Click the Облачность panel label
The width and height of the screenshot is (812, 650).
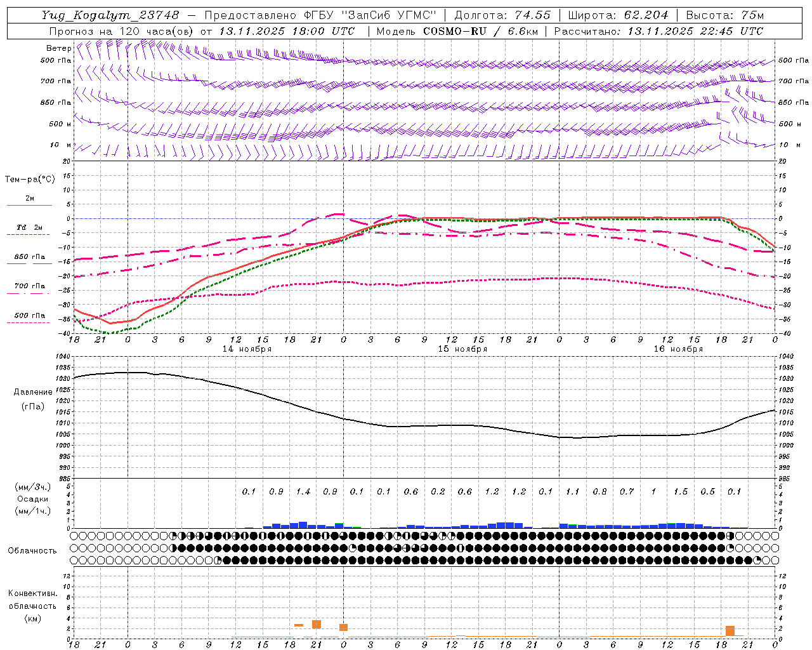pos(32,551)
